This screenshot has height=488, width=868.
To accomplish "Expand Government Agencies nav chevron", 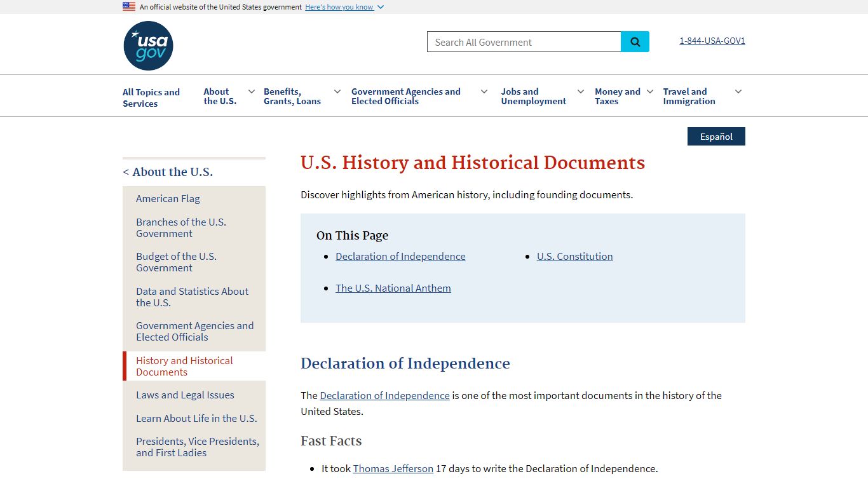I will (484, 91).
